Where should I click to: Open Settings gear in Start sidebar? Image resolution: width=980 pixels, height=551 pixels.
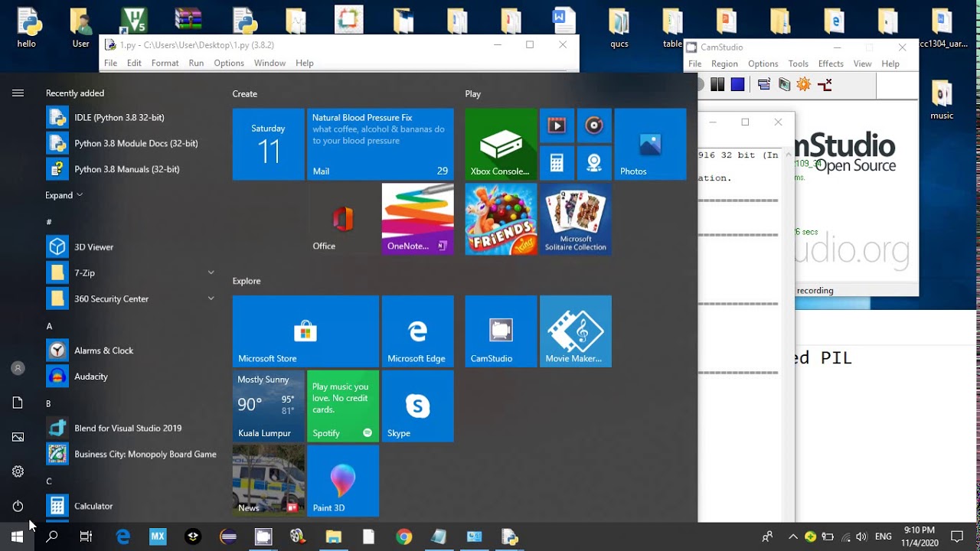tap(18, 471)
